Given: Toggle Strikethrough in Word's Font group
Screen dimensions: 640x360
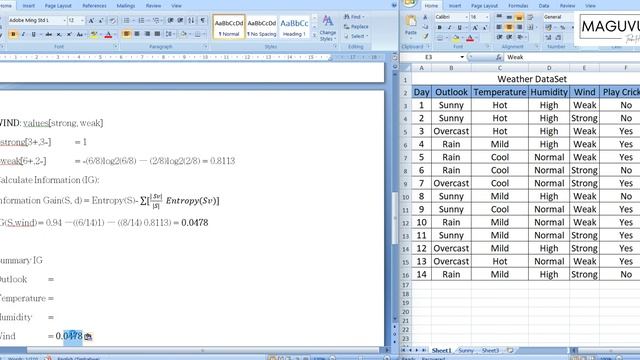Looking at the screenshot, I should click(x=49, y=34).
